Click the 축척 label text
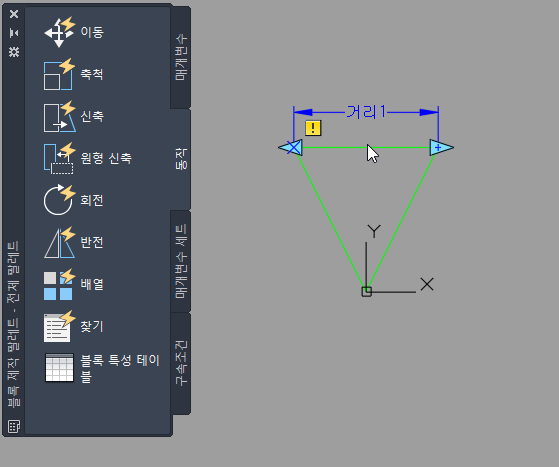This screenshot has height=467, width=559. point(92,74)
